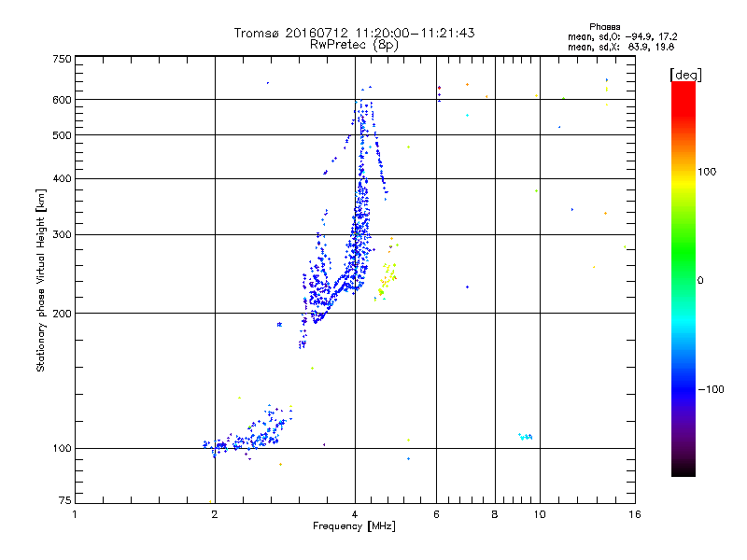747x560 pixels.
Task: Click y-axis tick label '750'
Action: pos(62,59)
